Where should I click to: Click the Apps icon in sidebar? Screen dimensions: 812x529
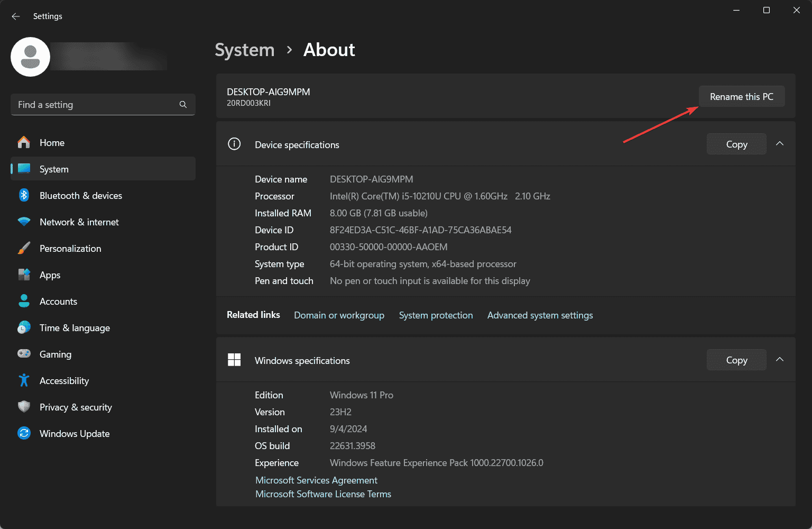[24, 275]
